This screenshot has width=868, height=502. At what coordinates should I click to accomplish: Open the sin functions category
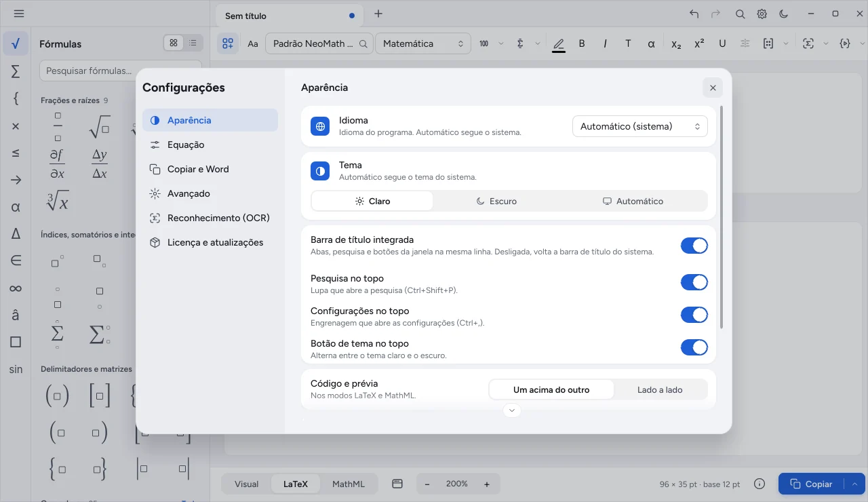pos(16,370)
